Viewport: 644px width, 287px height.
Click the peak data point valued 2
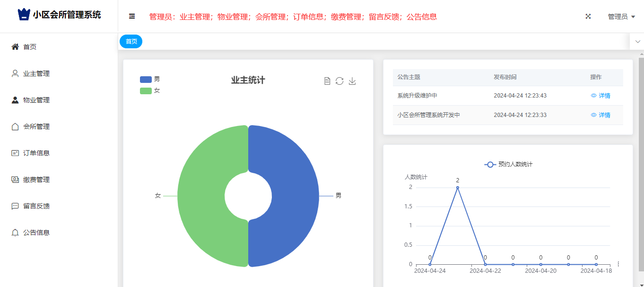457,188
